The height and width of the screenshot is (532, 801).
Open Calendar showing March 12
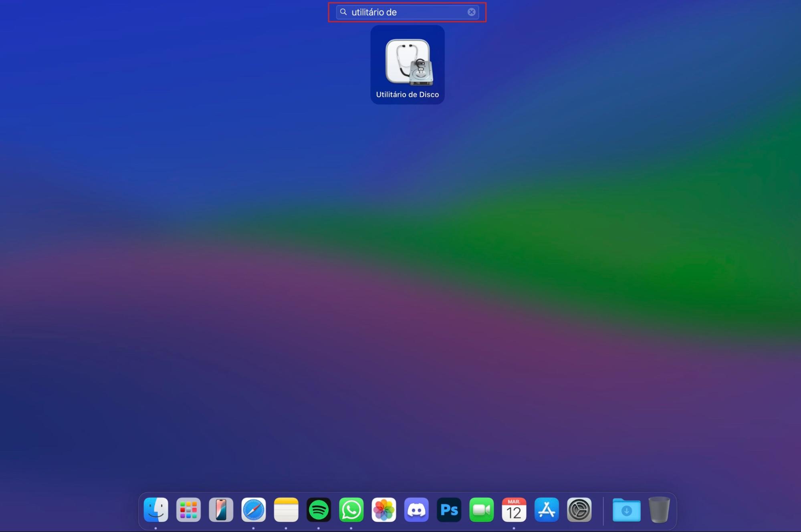(x=514, y=510)
